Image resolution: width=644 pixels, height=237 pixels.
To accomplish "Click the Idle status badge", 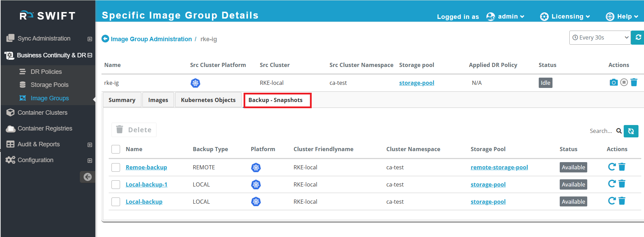I will 545,83.
